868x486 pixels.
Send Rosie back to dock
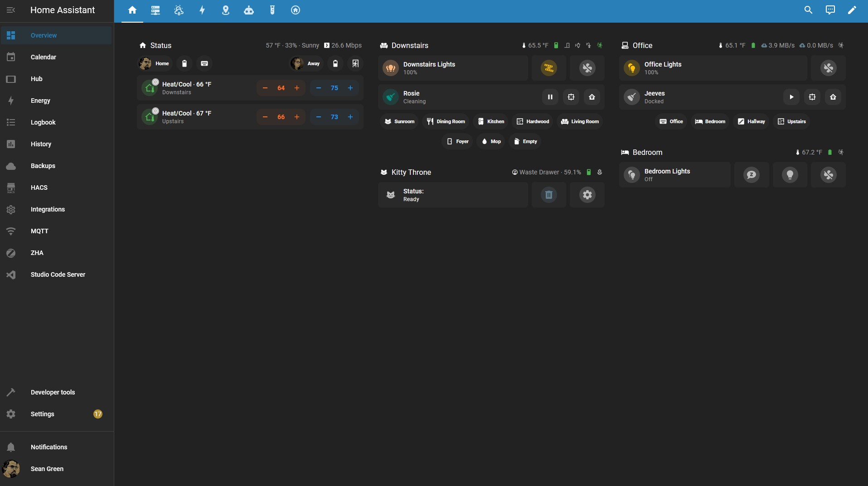click(x=592, y=97)
